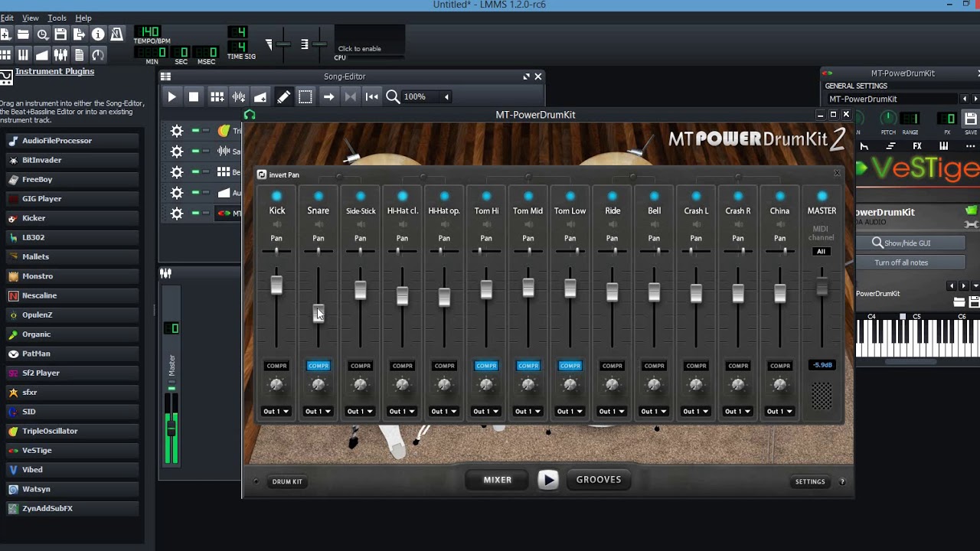Click the magnifier zoom icon in Song-Editor
This screenshot has width=980, height=551.
393,97
